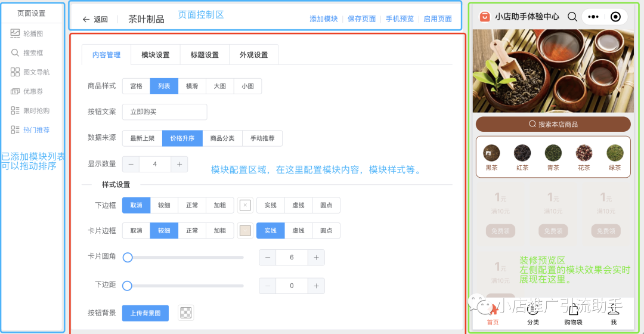Switch to 模块设置 tab
This screenshot has height=334, width=644.
coord(155,55)
